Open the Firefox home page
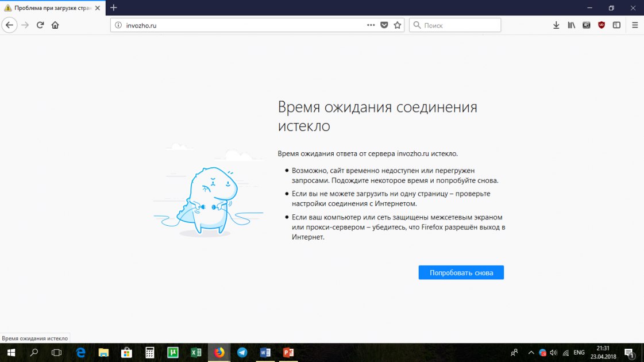The height and width of the screenshot is (362, 644). pos(55,25)
